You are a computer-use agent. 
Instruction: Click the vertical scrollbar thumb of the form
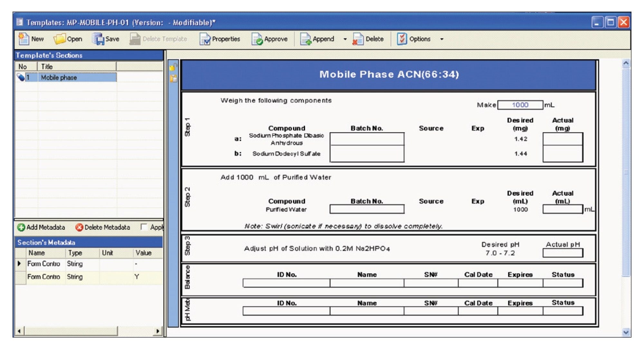(x=626, y=172)
